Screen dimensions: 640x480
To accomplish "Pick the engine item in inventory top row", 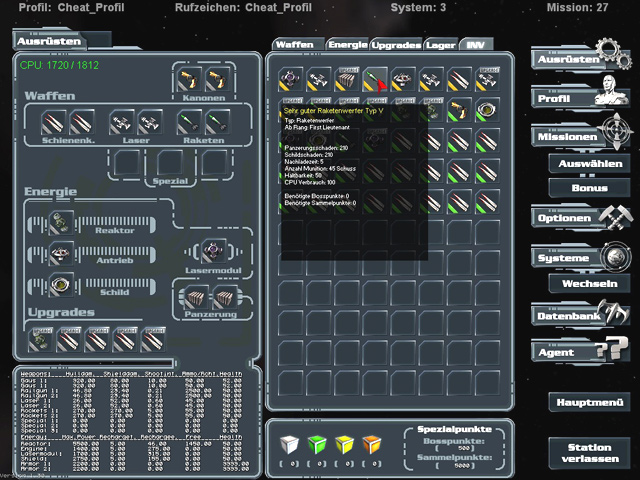I will (x=403, y=79).
